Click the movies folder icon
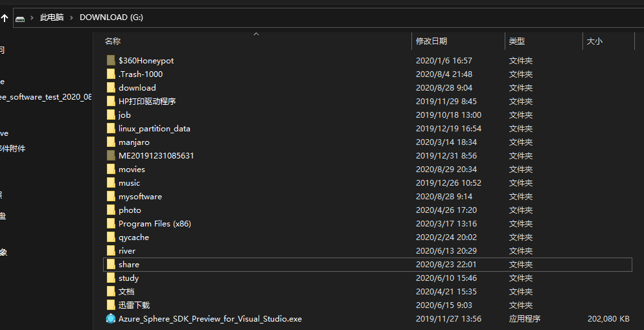Image resolution: width=644 pixels, height=330 pixels. click(111, 170)
